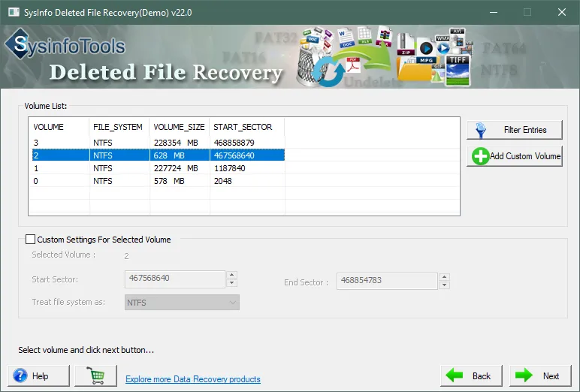Click the blue question mark Help icon
580x392 pixels.
pyautogui.click(x=20, y=375)
